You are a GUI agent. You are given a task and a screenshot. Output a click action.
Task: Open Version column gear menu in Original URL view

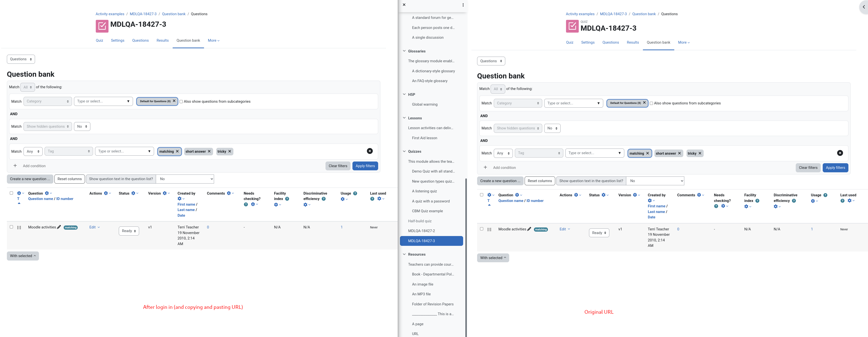tap(637, 195)
